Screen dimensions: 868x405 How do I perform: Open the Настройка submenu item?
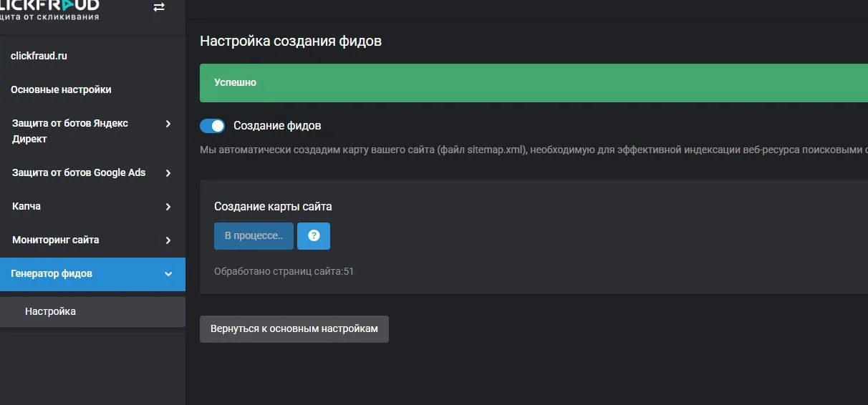(x=50, y=311)
